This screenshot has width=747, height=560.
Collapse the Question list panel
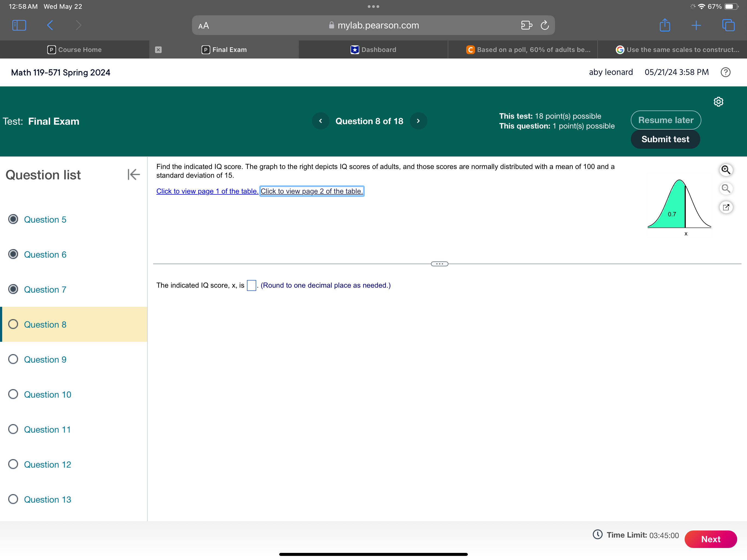point(134,175)
